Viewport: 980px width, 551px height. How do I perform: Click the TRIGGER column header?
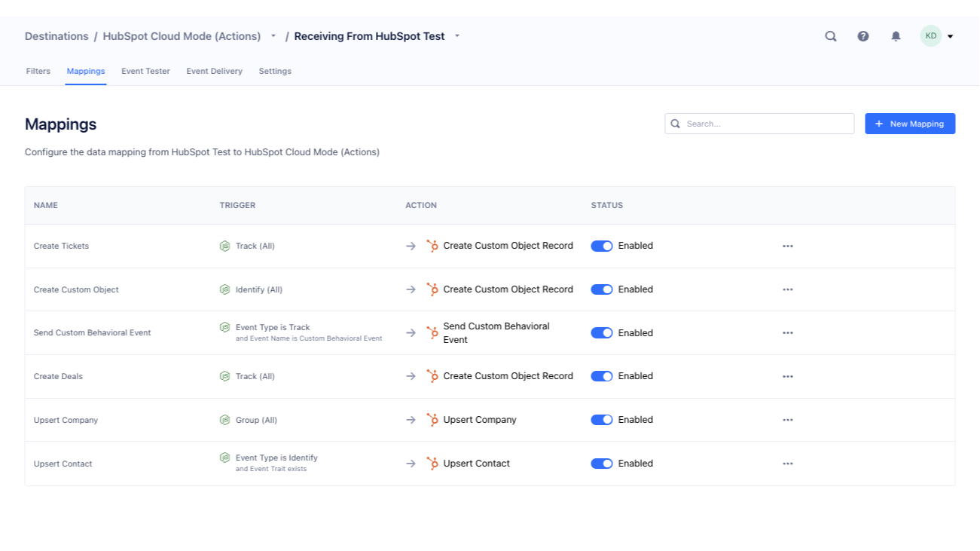237,205
